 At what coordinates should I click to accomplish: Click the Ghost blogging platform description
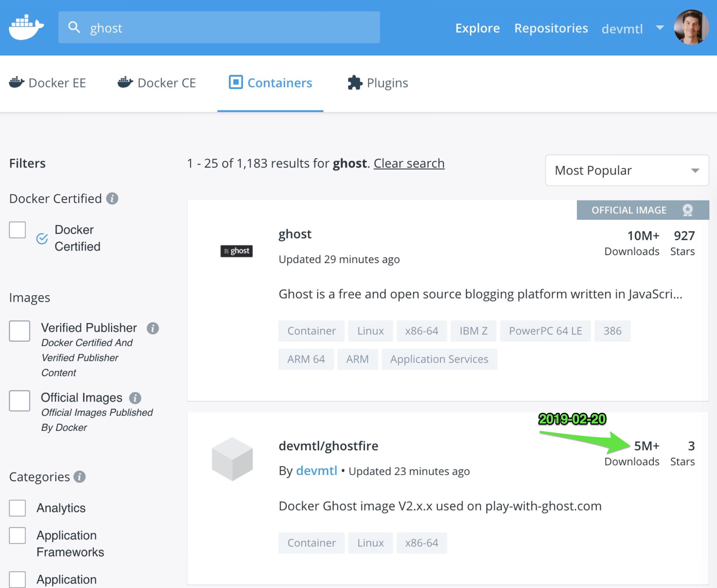click(480, 294)
